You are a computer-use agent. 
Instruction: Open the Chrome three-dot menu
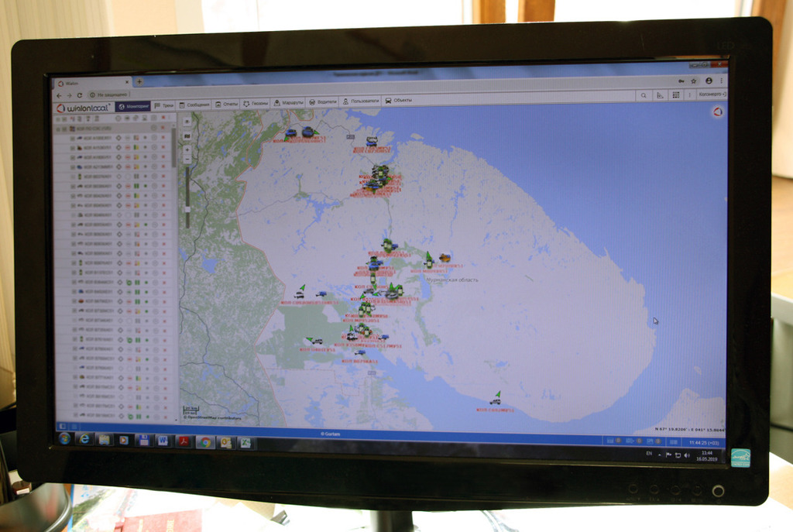pos(721,81)
